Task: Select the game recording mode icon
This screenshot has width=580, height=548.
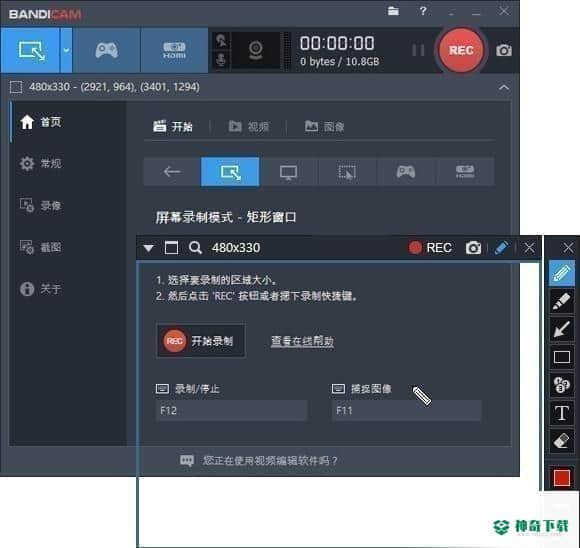Action: click(x=107, y=50)
